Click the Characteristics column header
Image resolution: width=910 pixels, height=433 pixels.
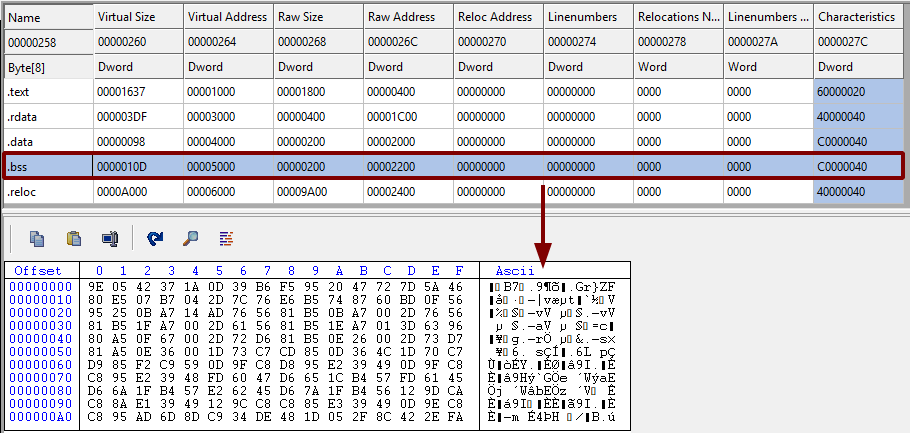coord(855,17)
